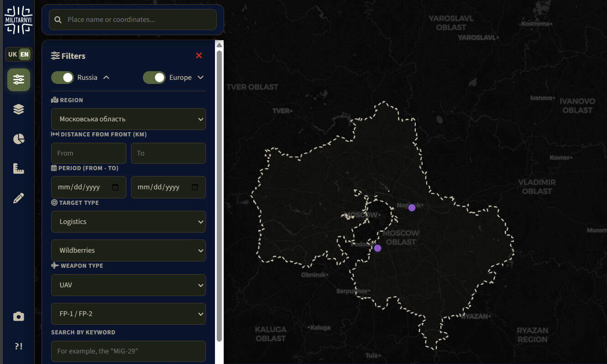Open the ?! feedback icon

[18, 346]
